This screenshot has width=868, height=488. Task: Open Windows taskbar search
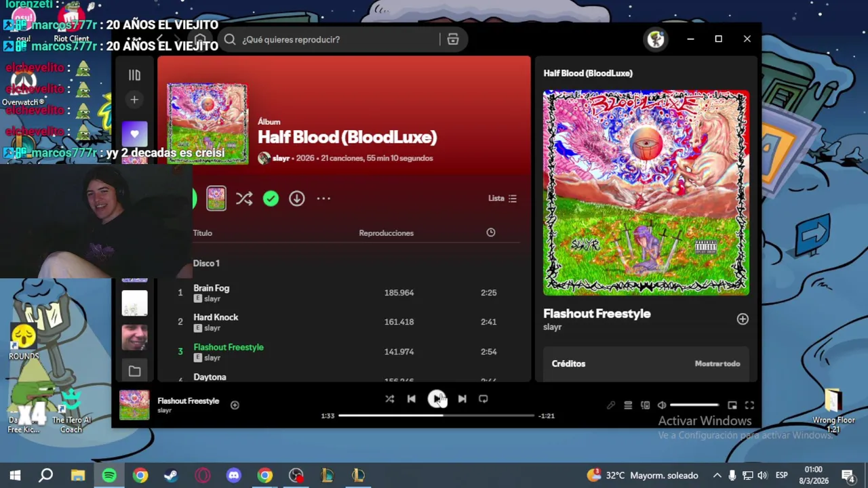[x=46, y=476]
